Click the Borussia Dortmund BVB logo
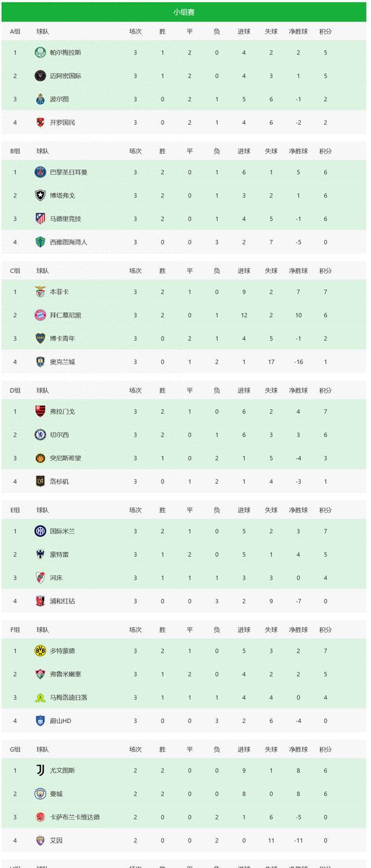Viewport: 371px width, 868px height. pos(40,651)
